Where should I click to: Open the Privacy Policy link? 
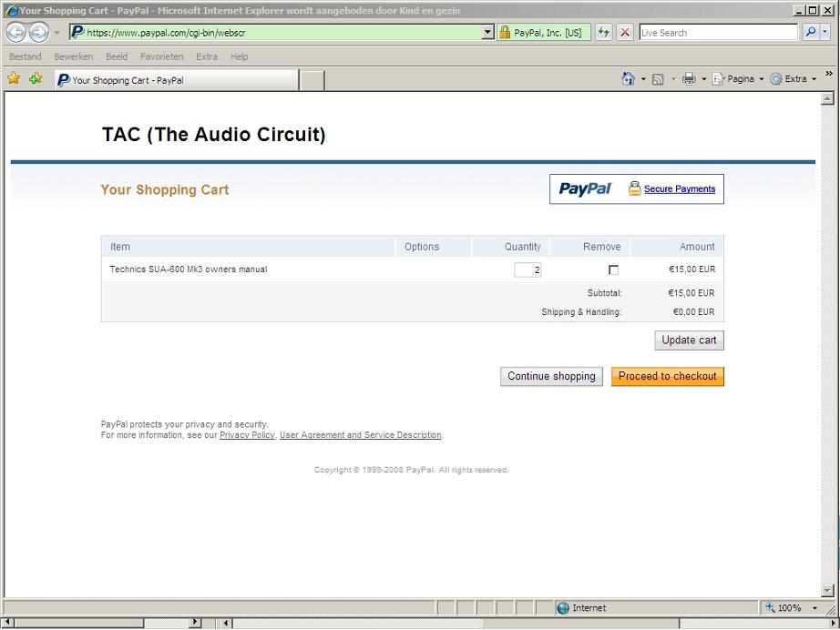point(247,435)
